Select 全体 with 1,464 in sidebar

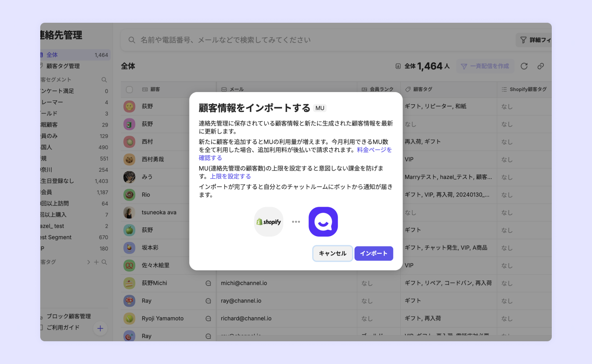click(x=76, y=55)
